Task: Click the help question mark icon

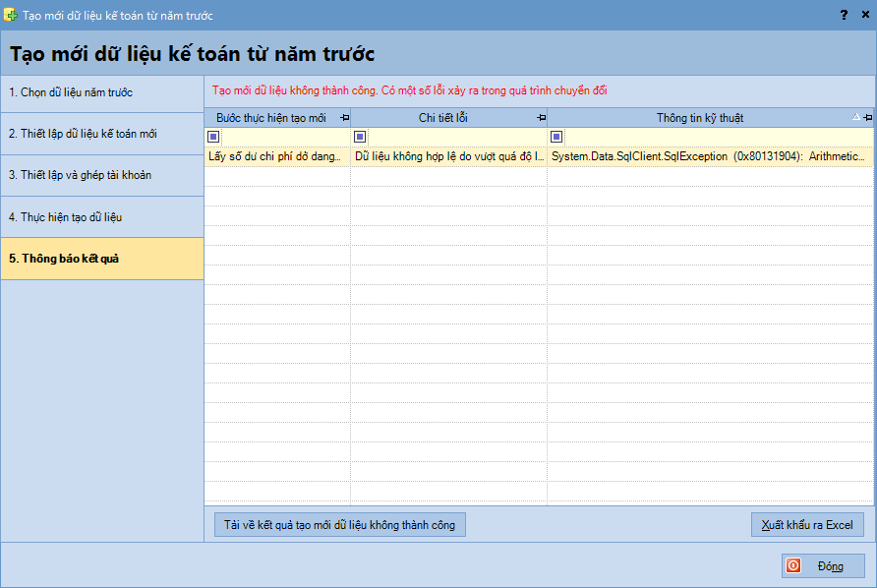Action: pos(844,15)
